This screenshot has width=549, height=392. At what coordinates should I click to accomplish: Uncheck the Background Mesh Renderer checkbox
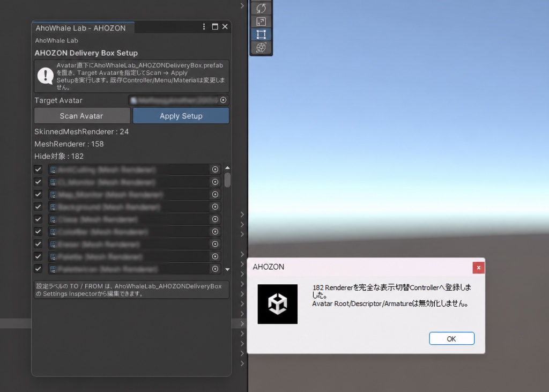pyautogui.click(x=38, y=206)
